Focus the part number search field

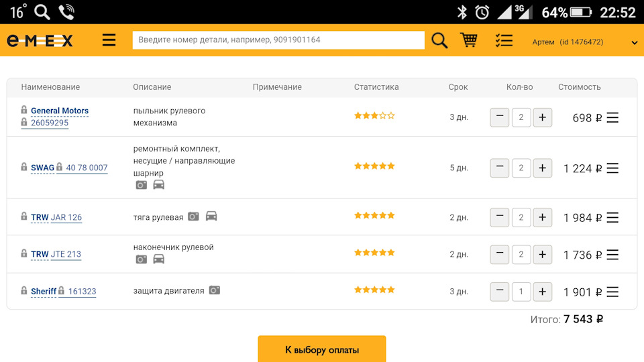click(278, 40)
